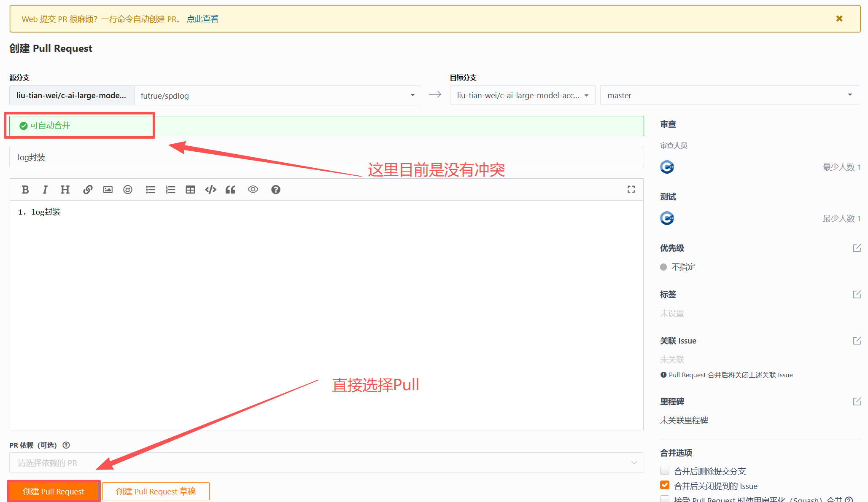
Task: Open the 点此查看 link in banner
Action: coord(202,19)
